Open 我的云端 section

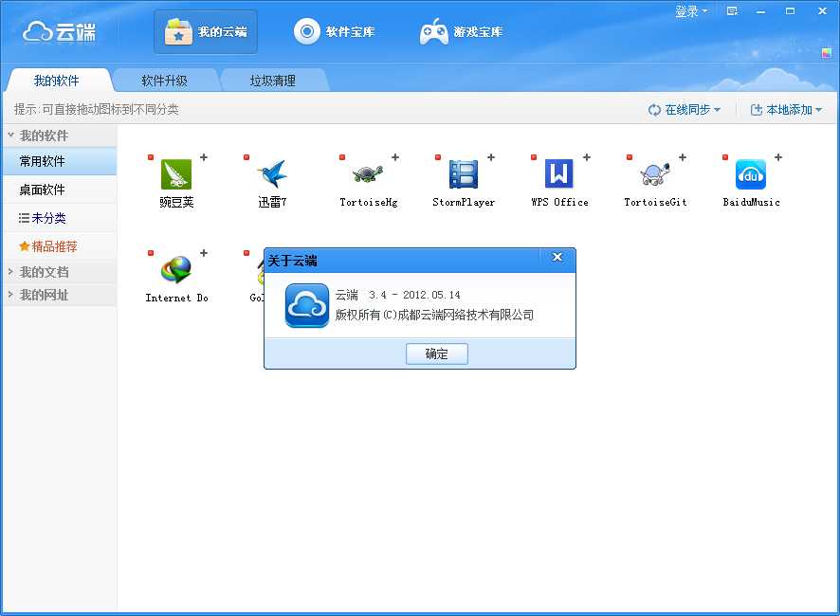pos(206,31)
